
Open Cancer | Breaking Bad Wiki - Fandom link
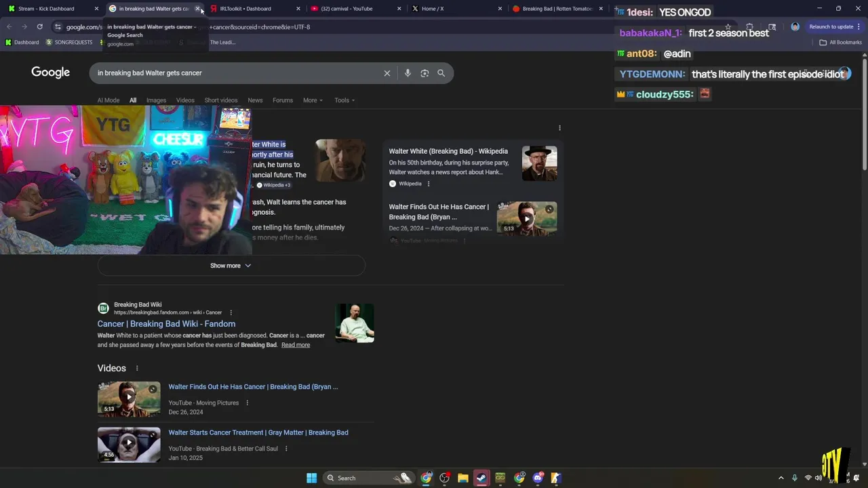(166, 324)
